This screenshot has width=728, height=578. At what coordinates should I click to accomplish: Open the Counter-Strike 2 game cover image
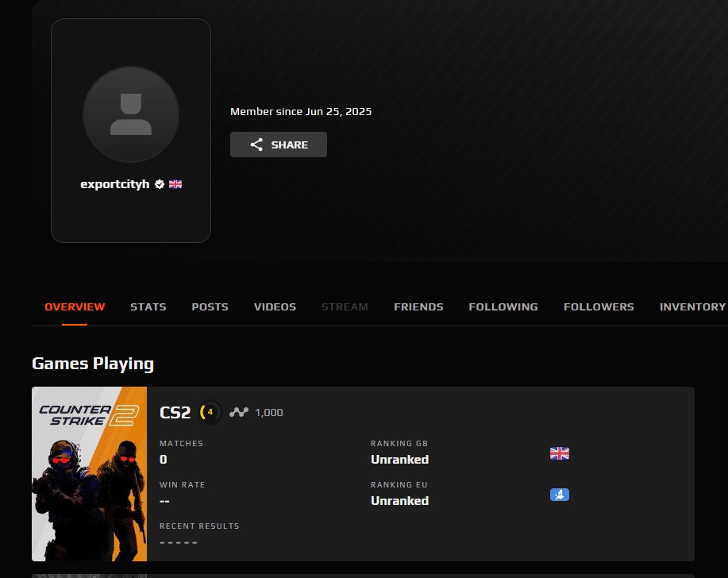pyautogui.click(x=89, y=474)
